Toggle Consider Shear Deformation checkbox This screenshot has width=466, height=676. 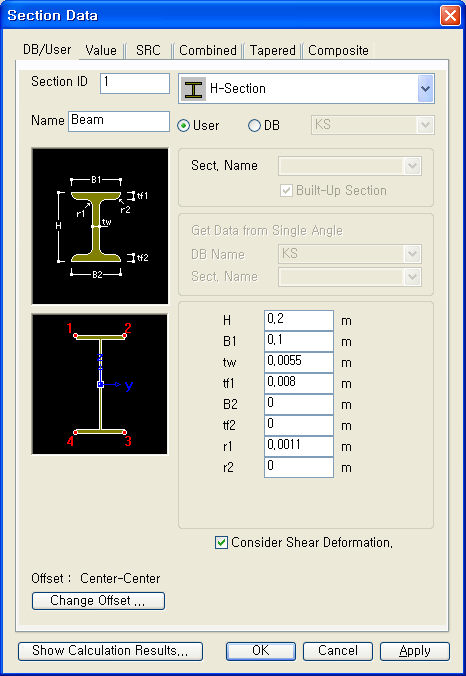click(x=221, y=542)
